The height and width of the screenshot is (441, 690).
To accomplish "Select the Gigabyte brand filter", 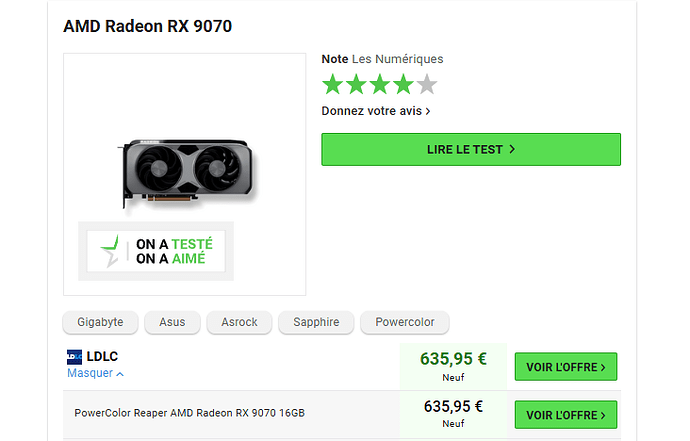I will point(100,322).
